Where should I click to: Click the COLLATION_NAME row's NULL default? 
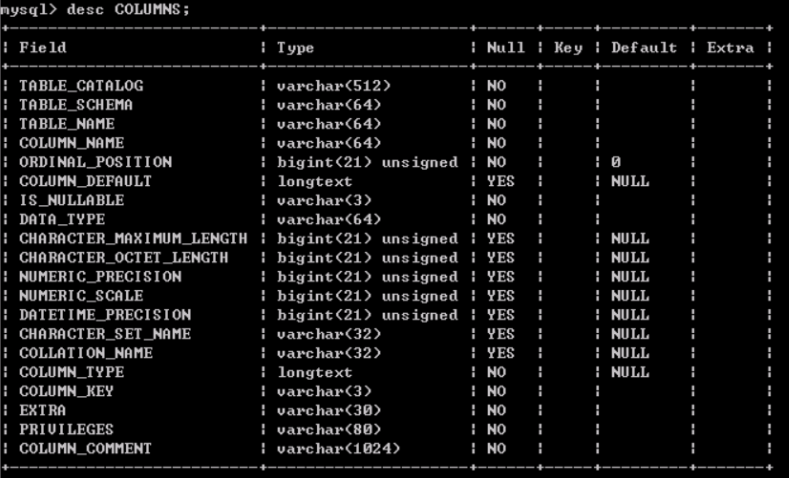pos(630,353)
